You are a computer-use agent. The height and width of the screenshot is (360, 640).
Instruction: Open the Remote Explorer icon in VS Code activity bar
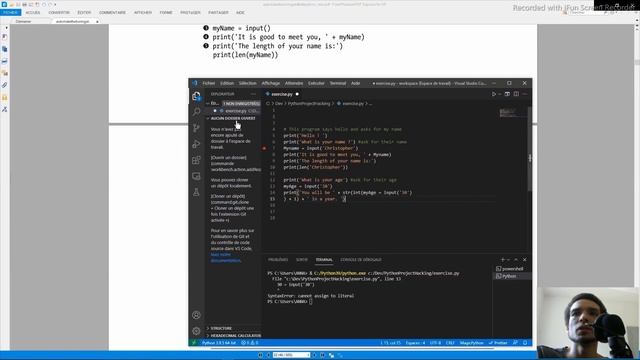coord(196,176)
